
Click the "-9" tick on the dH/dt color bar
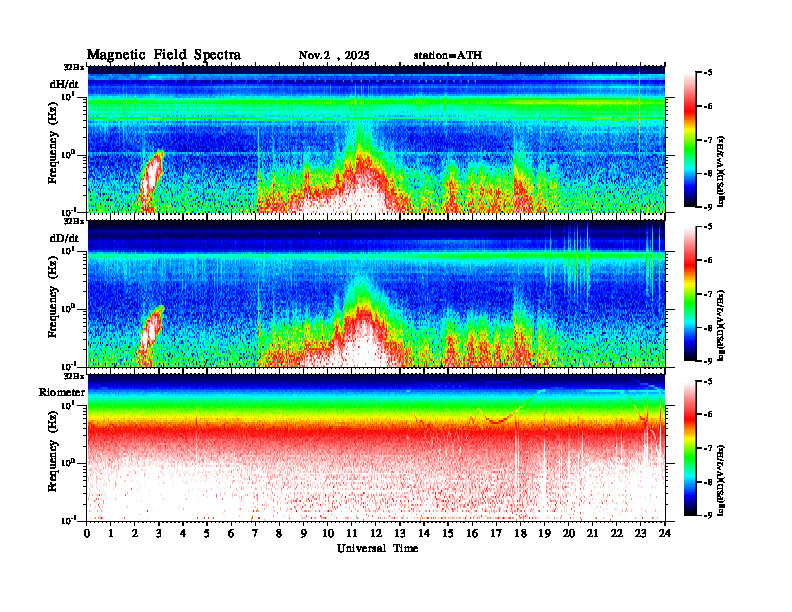(x=708, y=207)
